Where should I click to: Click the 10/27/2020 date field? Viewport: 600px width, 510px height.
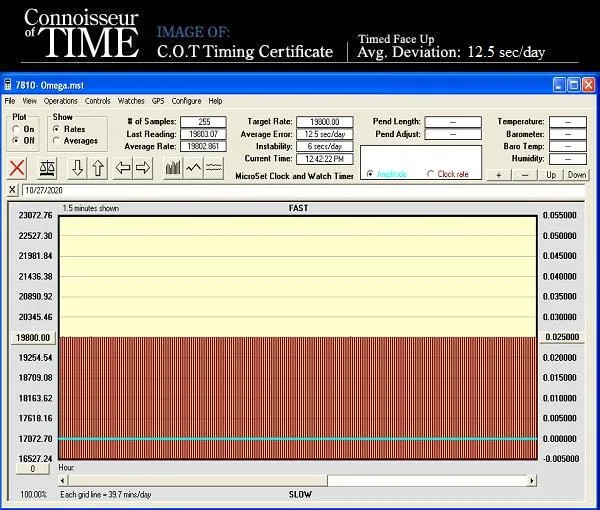(x=303, y=190)
